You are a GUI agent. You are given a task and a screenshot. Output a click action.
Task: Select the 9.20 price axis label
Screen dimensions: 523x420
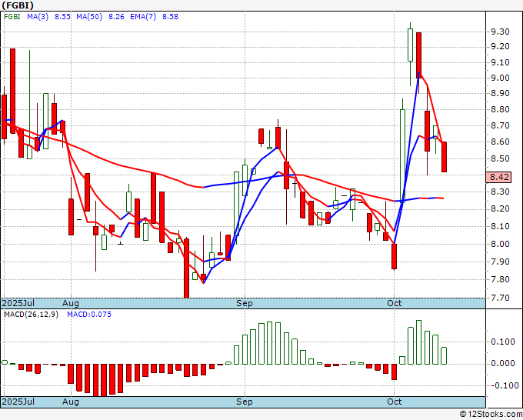(x=500, y=46)
